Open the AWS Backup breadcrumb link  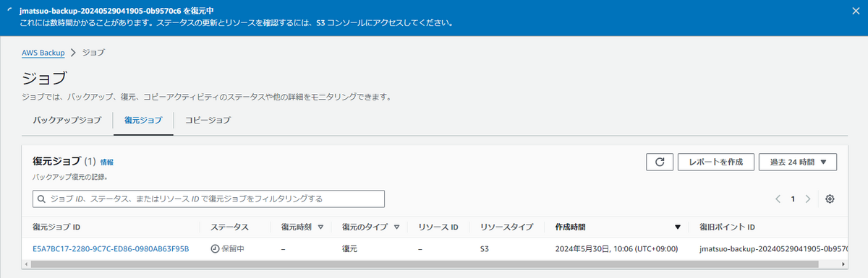pyautogui.click(x=43, y=53)
